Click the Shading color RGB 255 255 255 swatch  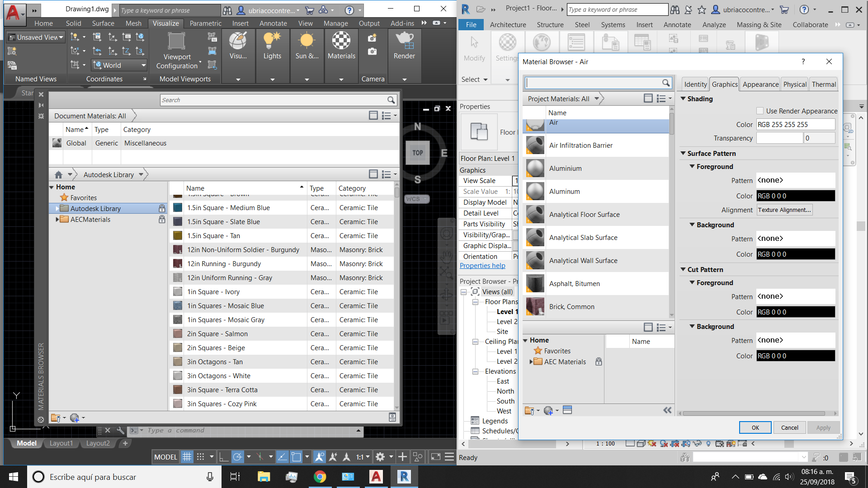pos(796,124)
